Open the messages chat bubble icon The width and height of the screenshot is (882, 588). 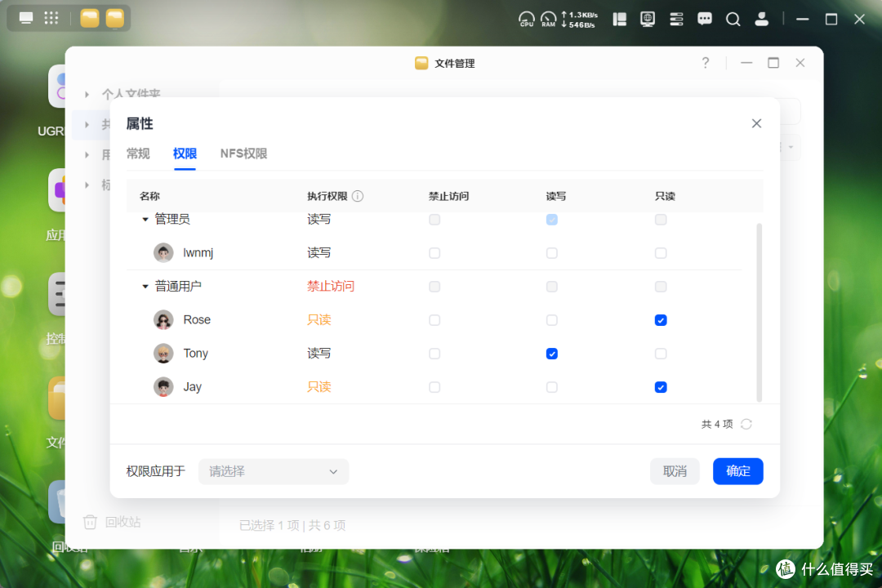[x=704, y=19]
